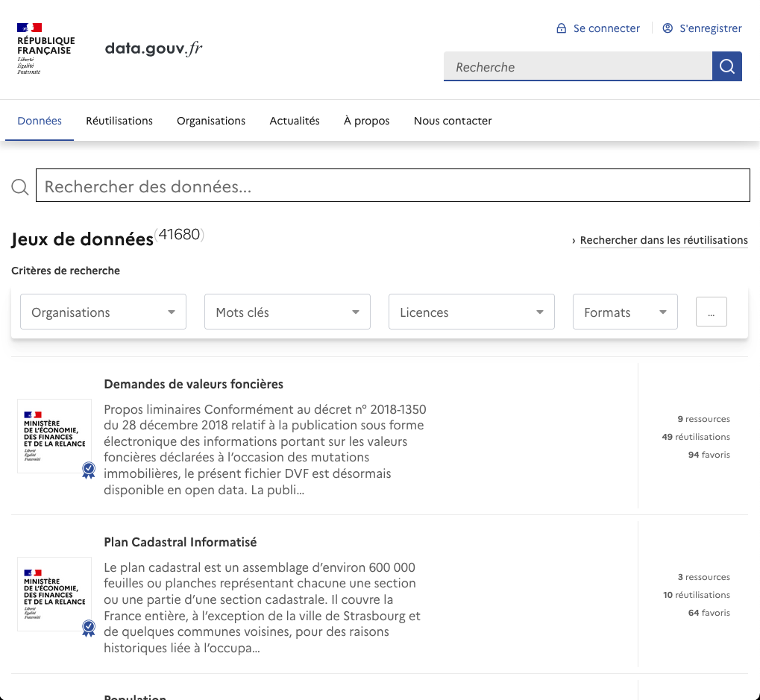Viewport: 760px width, 700px height.
Task: Open the Mots clés filter dropdown
Action: tap(287, 312)
